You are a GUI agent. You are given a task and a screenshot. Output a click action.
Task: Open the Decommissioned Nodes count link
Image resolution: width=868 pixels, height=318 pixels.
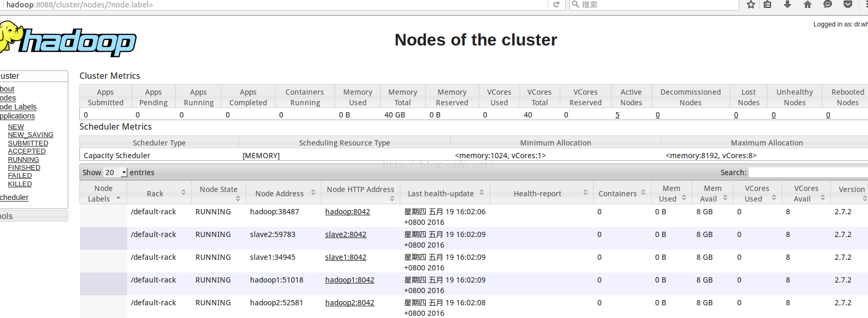click(658, 115)
